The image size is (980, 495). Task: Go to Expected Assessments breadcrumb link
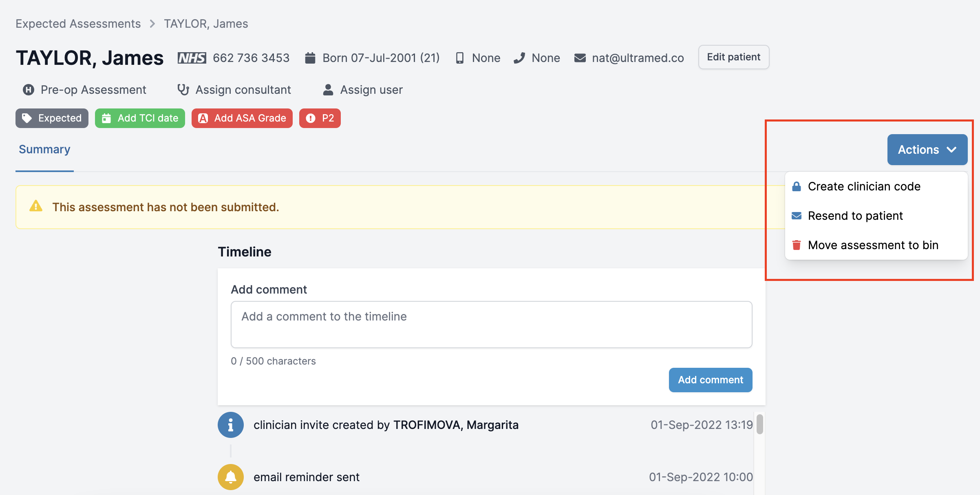[78, 24]
